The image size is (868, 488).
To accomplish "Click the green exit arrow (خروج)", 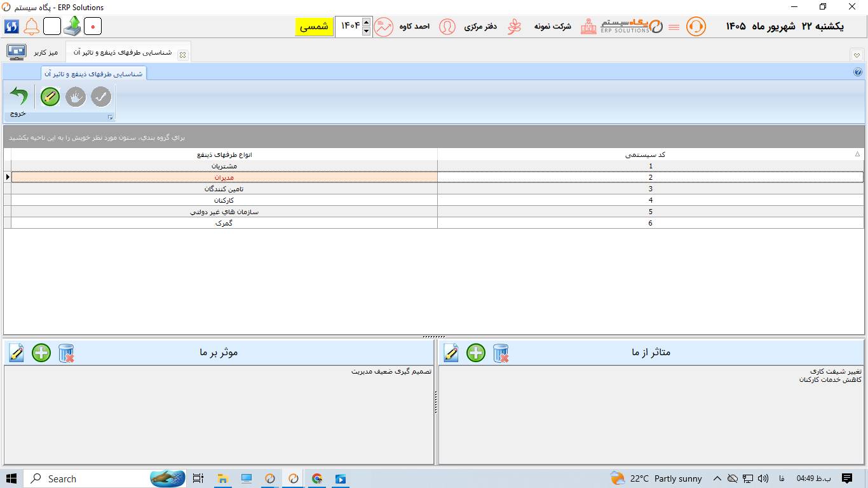I will click(x=18, y=97).
